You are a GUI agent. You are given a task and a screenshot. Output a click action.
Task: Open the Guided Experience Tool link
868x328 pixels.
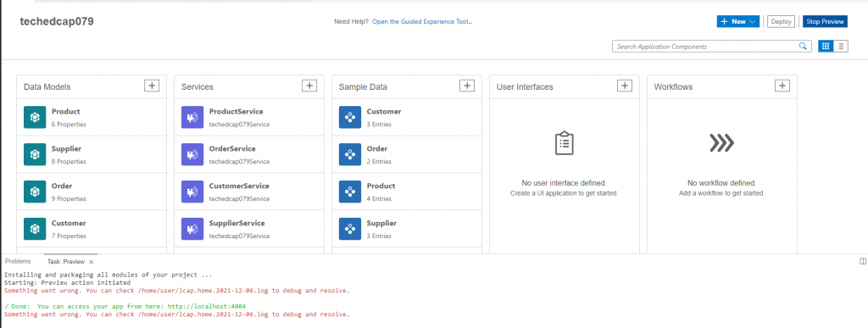click(422, 21)
